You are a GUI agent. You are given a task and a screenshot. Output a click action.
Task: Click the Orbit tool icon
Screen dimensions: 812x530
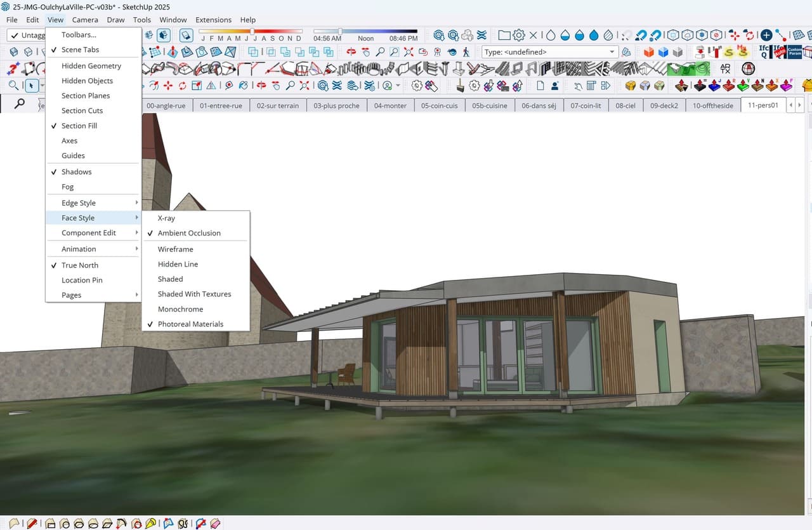click(351, 51)
